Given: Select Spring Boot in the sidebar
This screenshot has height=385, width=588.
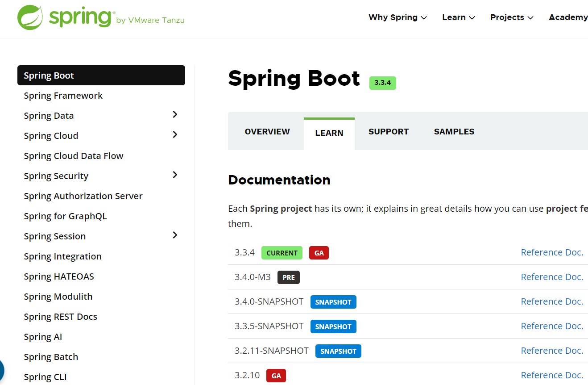Looking at the screenshot, I should (101, 75).
